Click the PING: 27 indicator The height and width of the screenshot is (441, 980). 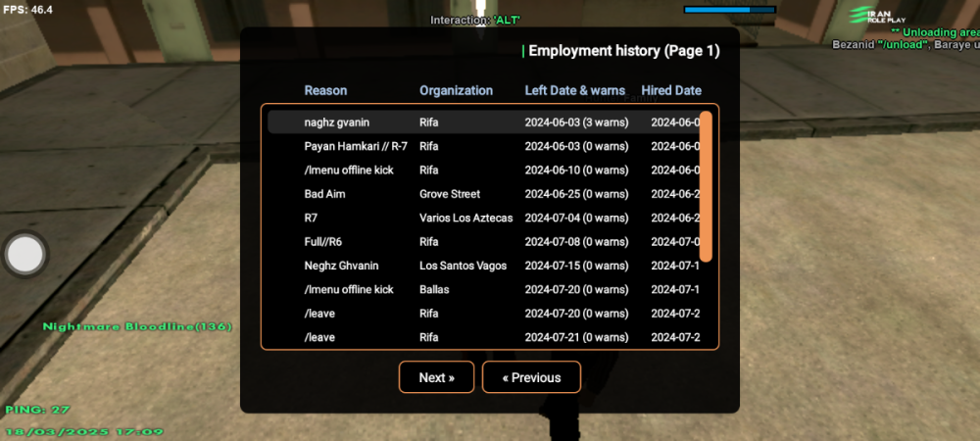[37, 410]
